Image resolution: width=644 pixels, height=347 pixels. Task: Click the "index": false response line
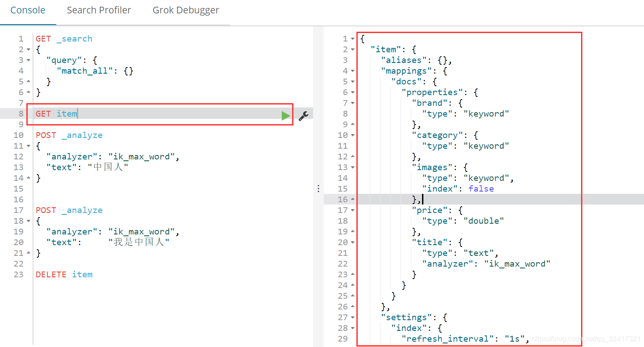click(458, 189)
